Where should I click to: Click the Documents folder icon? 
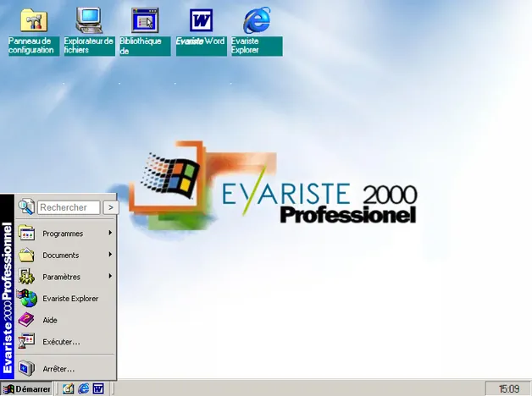[26, 255]
